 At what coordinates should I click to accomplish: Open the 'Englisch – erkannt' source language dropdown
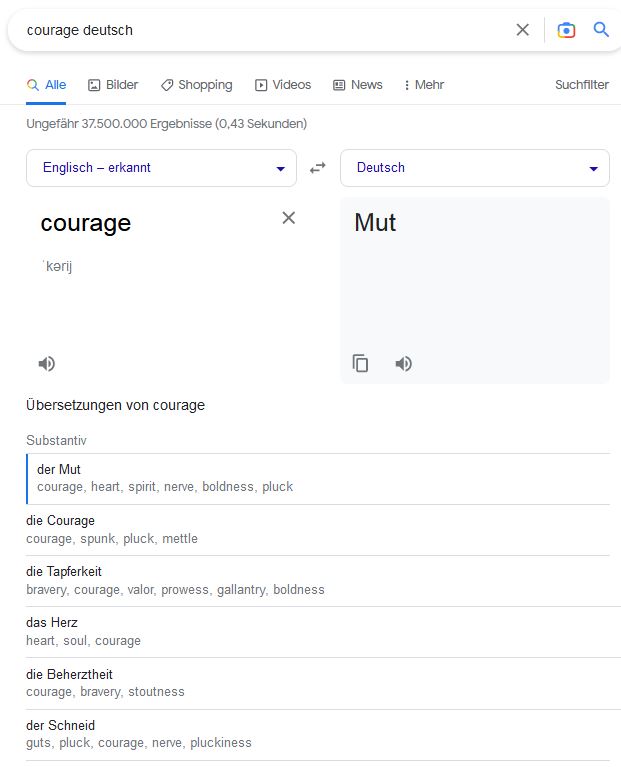(161, 168)
